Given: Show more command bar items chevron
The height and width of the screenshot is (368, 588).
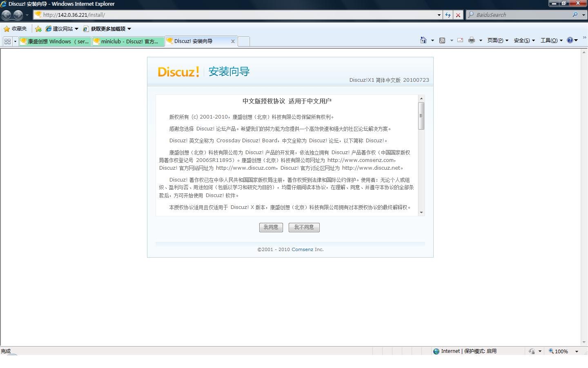Looking at the screenshot, I should [x=584, y=38].
